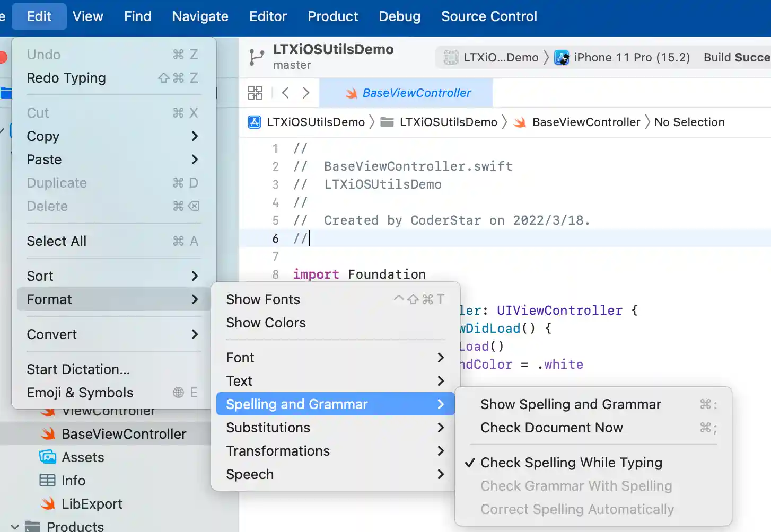
Task: Click the source control branch icon
Action: [257, 57]
